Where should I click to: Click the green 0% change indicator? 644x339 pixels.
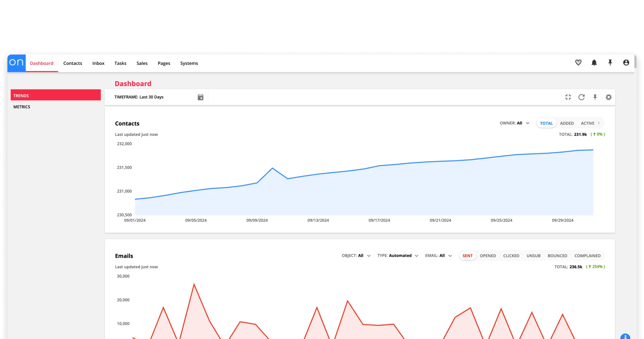coord(598,134)
